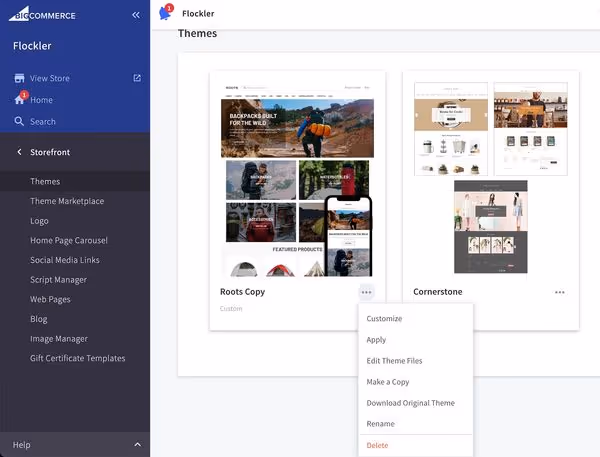The width and height of the screenshot is (600, 457).
Task: Collapse sidebar with double chevron icon
Action: point(136,15)
